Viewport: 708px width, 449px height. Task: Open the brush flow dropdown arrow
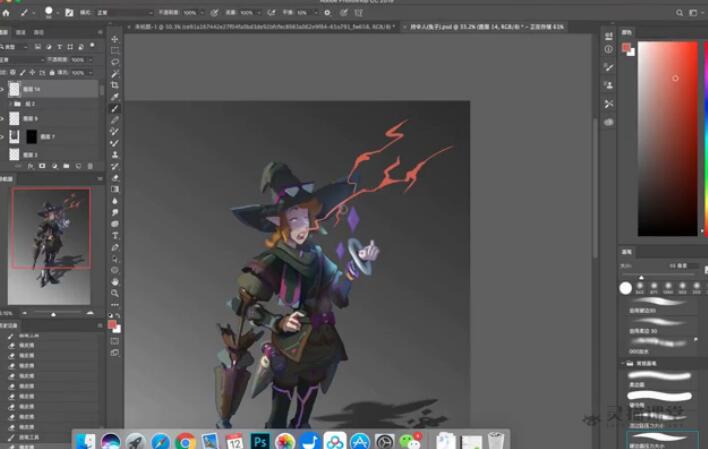click(259, 13)
